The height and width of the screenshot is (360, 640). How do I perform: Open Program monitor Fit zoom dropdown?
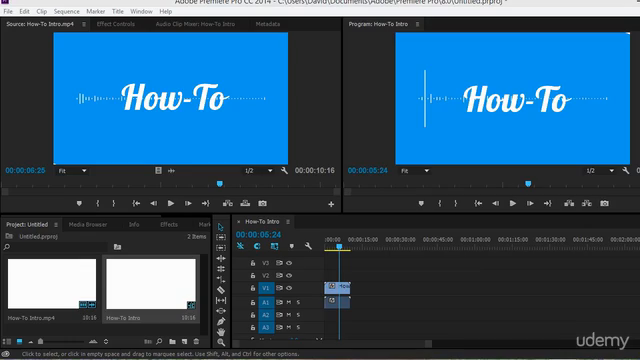coord(415,171)
